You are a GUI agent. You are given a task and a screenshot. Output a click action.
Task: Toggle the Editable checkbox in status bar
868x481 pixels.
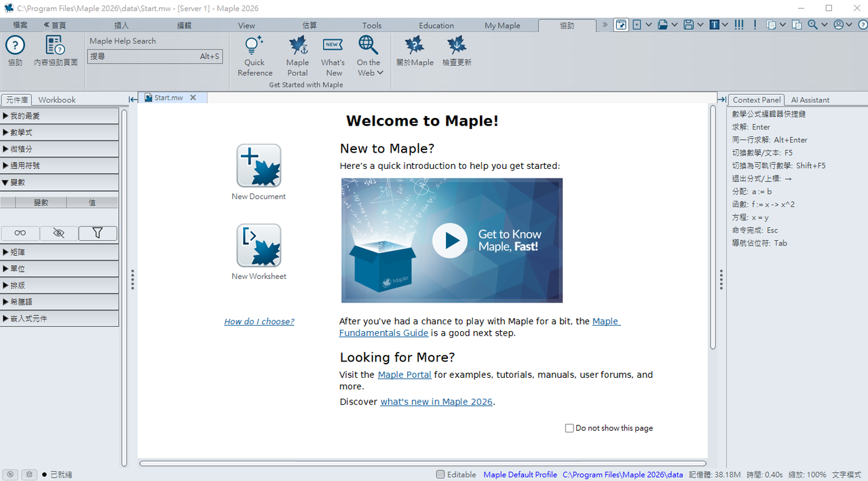(x=440, y=475)
